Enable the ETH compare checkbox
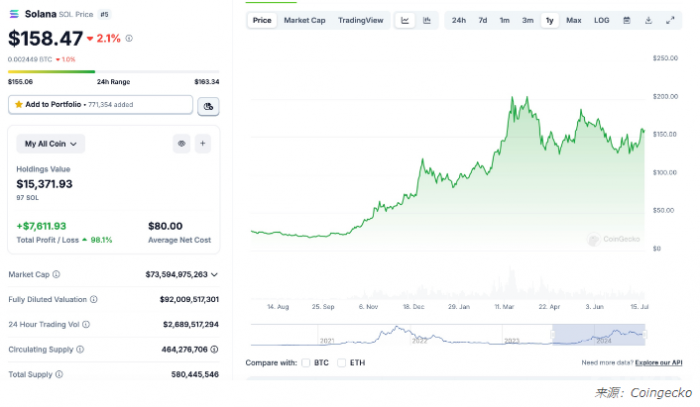The height and width of the screenshot is (407, 700). point(342,363)
